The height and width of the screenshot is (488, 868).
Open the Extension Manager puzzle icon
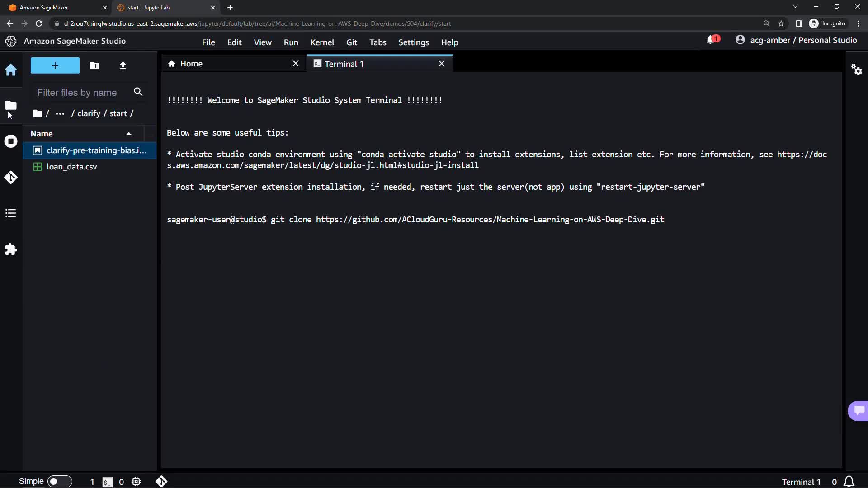click(x=11, y=249)
